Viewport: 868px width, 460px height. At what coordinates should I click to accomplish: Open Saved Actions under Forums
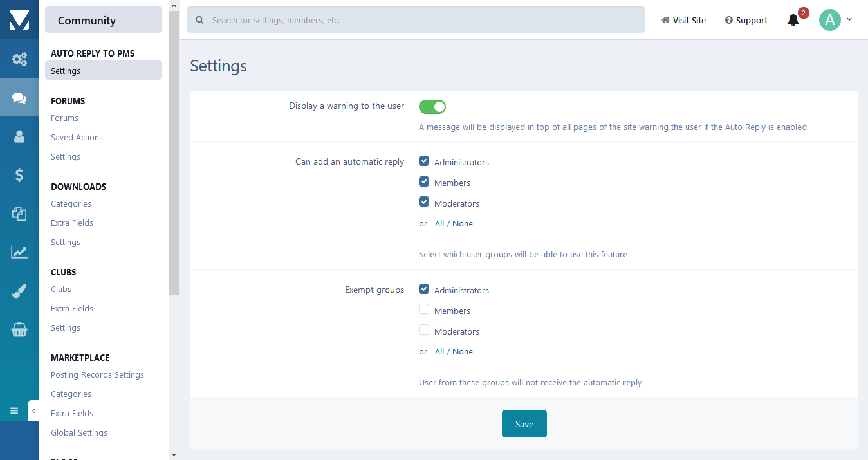pos(77,137)
